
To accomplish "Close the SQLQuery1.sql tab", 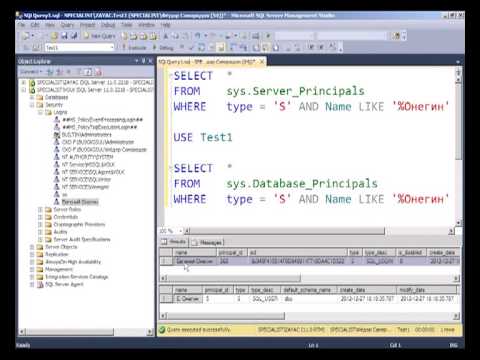I will [262, 62].
